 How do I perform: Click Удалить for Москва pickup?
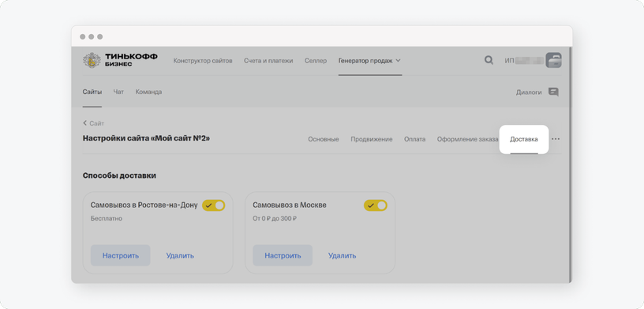[x=343, y=255]
